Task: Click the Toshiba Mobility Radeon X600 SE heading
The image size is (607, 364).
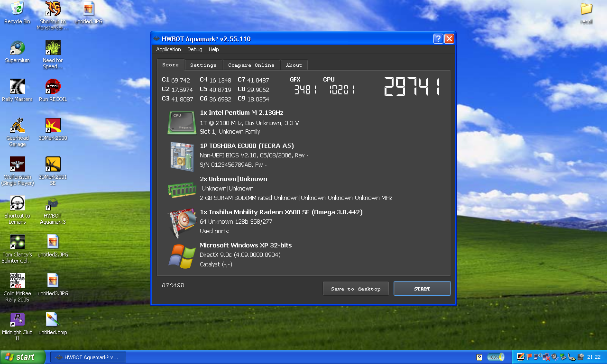Action: coord(281,212)
